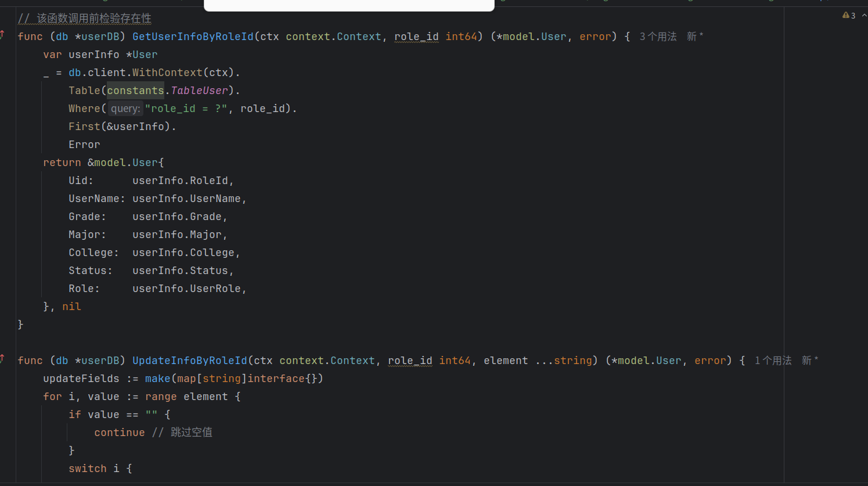Viewport: 868px width, 486px height.
Task: Click implements gutter arrow beside UpdateInfoByRoleId
Action: (x=3, y=359)
